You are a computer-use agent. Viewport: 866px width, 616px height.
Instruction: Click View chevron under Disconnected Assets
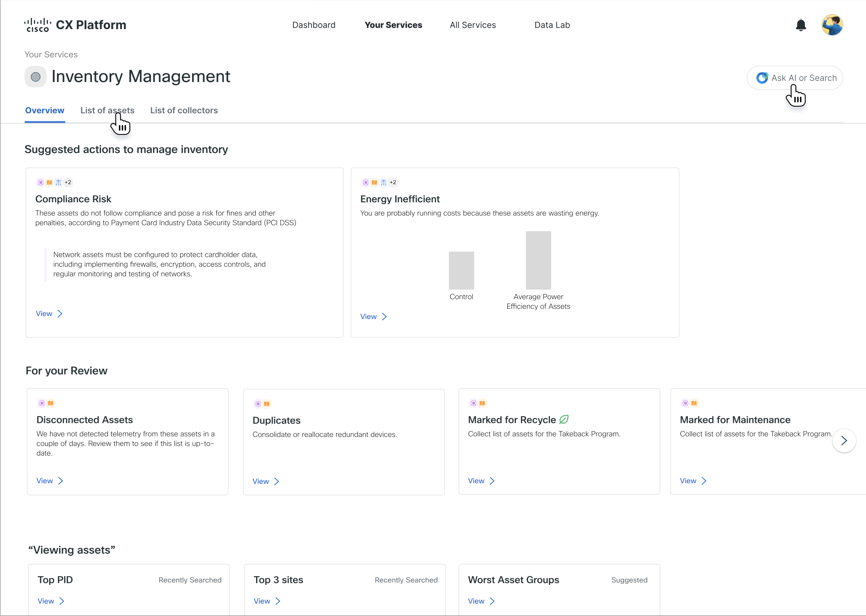point(61,481)
